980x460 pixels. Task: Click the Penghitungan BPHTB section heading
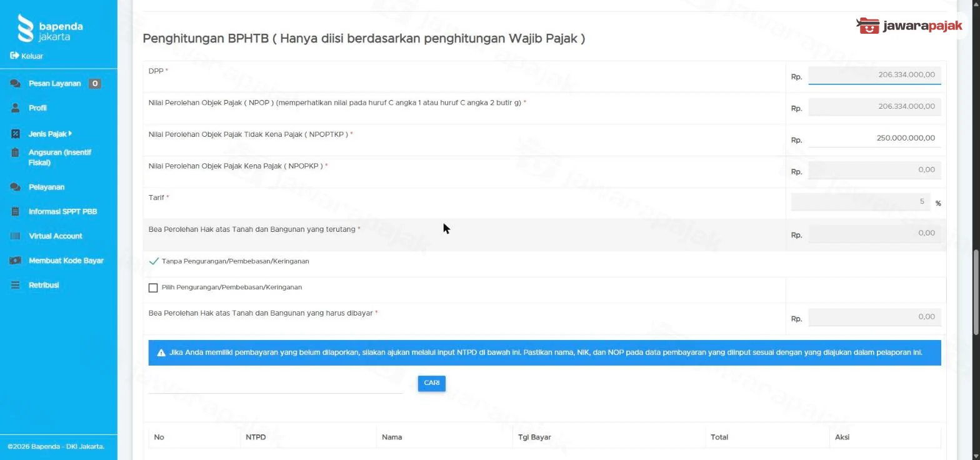pos(364,39)
